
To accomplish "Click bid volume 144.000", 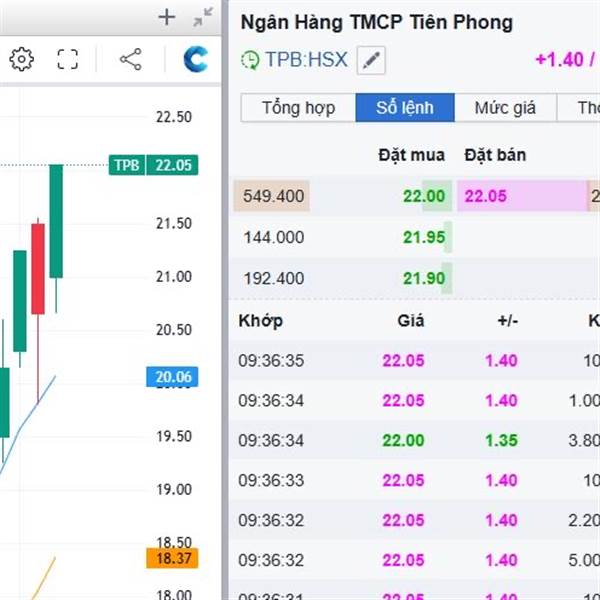I will pyautogui.click(x=274, y=237).
